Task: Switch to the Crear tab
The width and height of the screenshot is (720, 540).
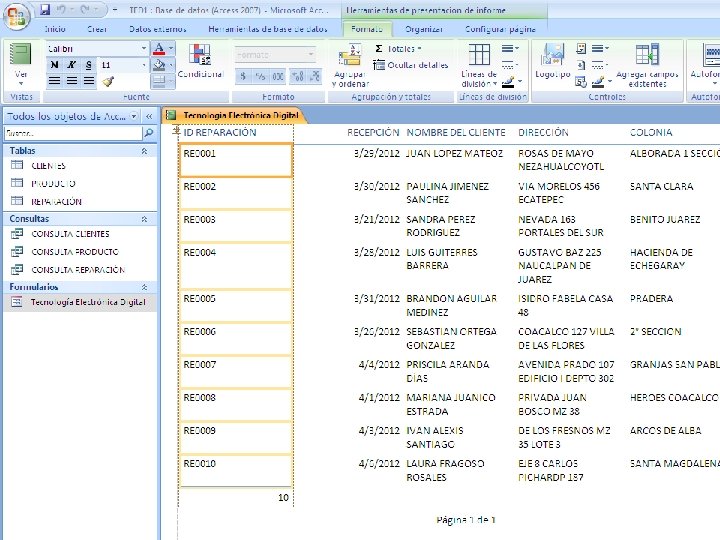Action: point(97,29)
